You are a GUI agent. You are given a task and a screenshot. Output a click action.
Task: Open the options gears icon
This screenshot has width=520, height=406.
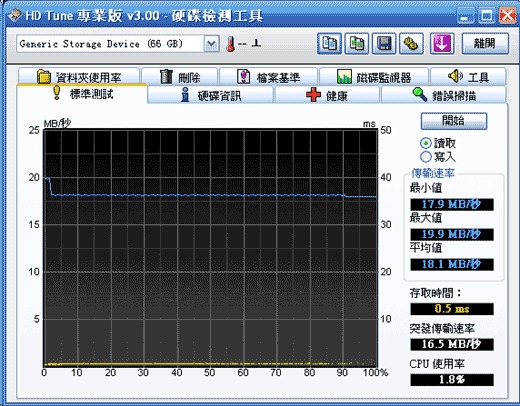pyautogui.click(x=411, y=44)
